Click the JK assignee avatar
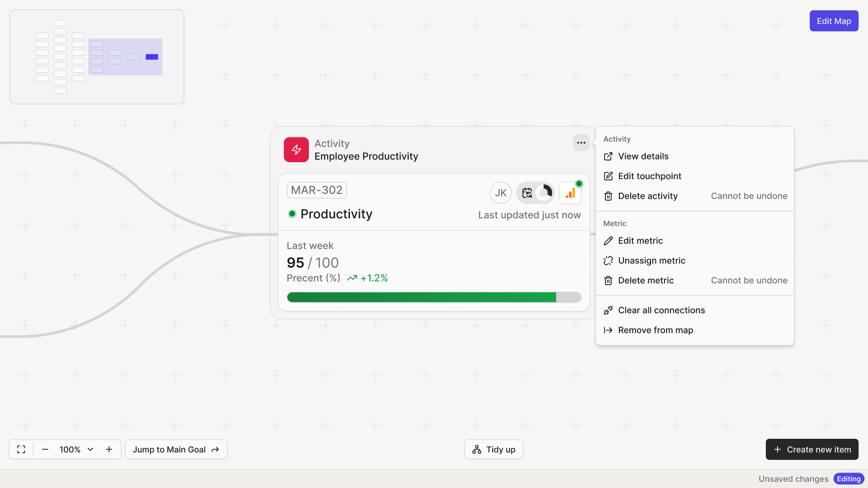The width and height of the screenshot is (868, 488). tap(500, 193)
